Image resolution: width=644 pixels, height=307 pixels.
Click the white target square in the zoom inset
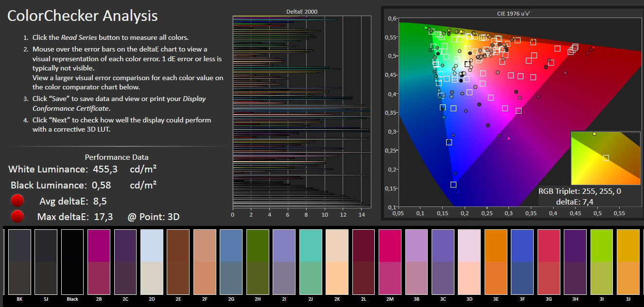606,158
